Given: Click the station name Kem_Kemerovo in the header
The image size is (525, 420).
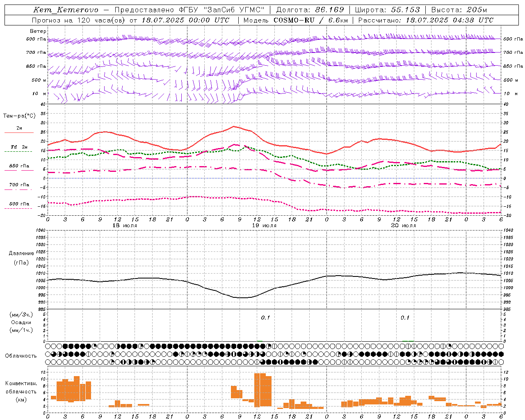Looking at the screenshot, I should 66,10.
